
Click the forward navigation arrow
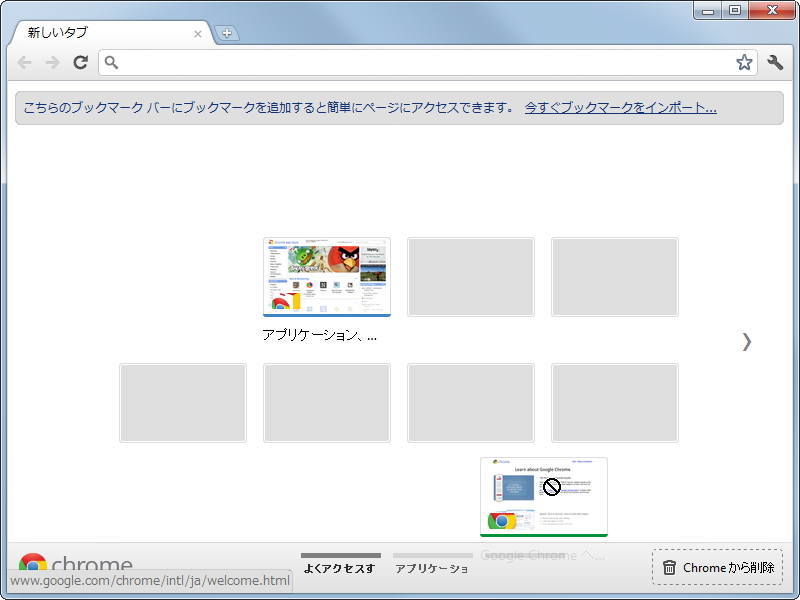click(52, 62)
